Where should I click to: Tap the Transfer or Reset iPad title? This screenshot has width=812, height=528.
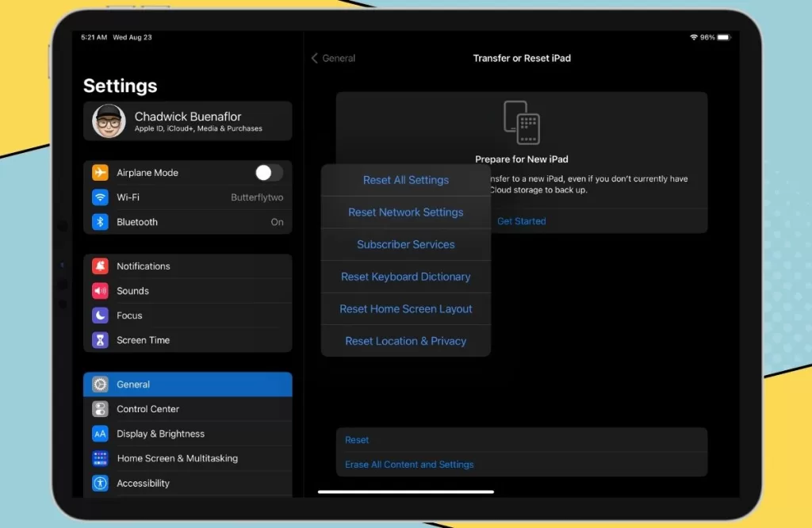(x=522, y=58)
